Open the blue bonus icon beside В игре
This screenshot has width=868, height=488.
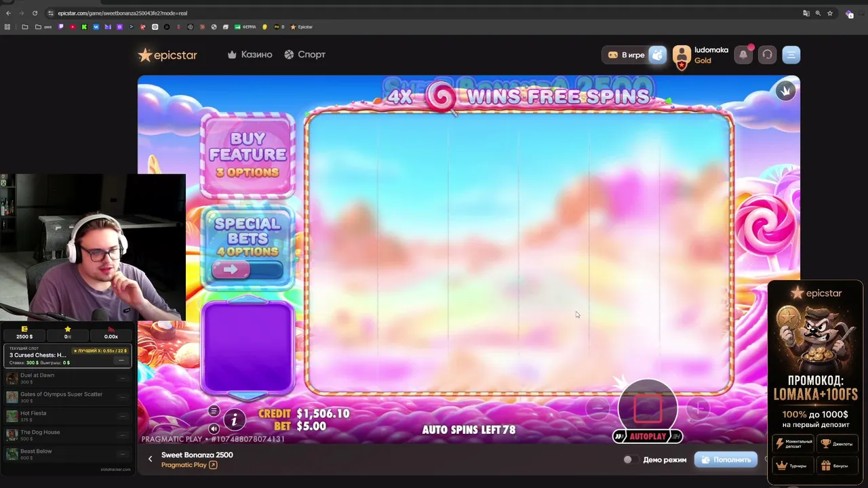click(x=658, y=55)
